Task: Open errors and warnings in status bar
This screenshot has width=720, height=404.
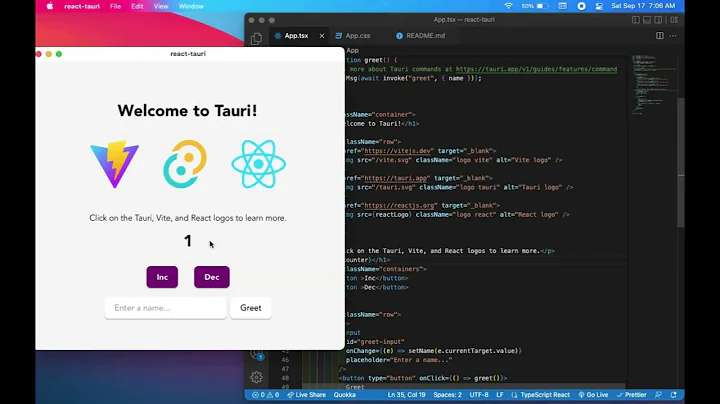Action: click(265, 395)
